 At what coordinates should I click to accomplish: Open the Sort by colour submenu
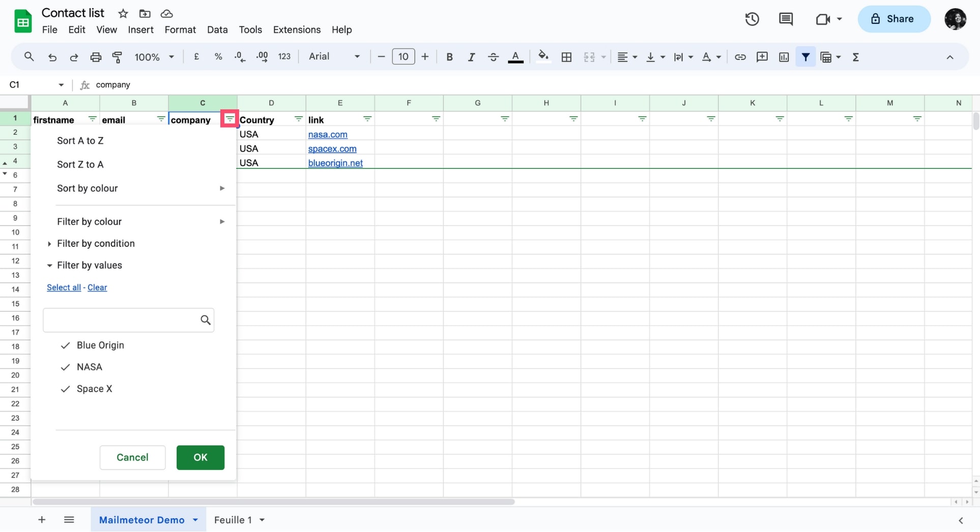[x=140, y=188]
